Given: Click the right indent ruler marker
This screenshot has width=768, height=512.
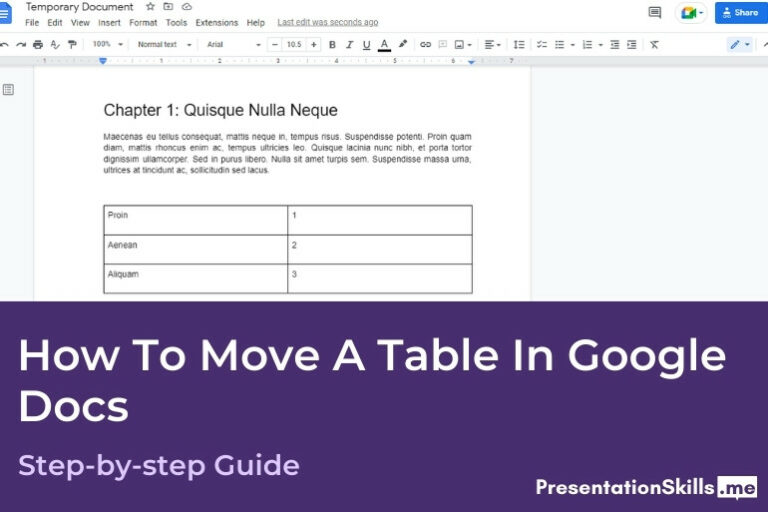Looking at the screenshot, I should (471, 62).
